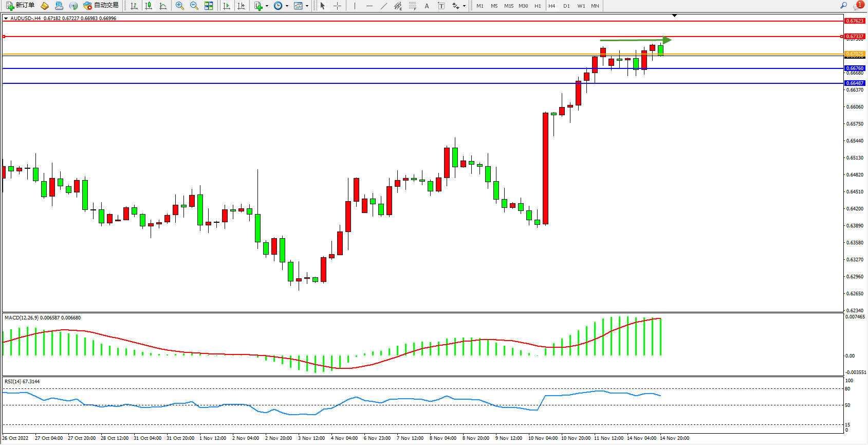Toggle the AutoTrading (自动交易) button
Screen dimensions: 868x445
pyautogui.click(x=101, y=6)
